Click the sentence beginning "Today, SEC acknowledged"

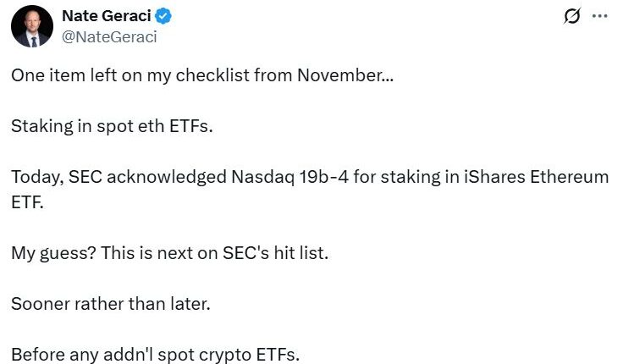(x=309, y=178)
